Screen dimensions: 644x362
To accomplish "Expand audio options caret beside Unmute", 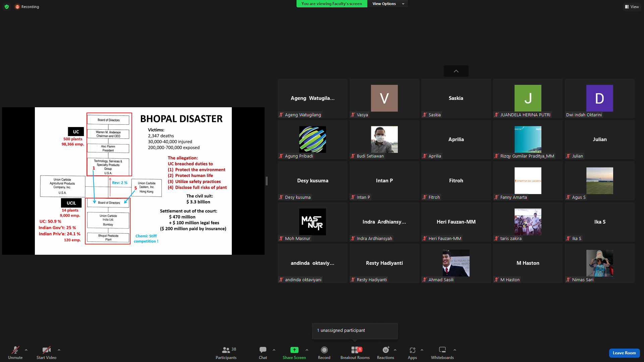I will [x=26, y=350].
